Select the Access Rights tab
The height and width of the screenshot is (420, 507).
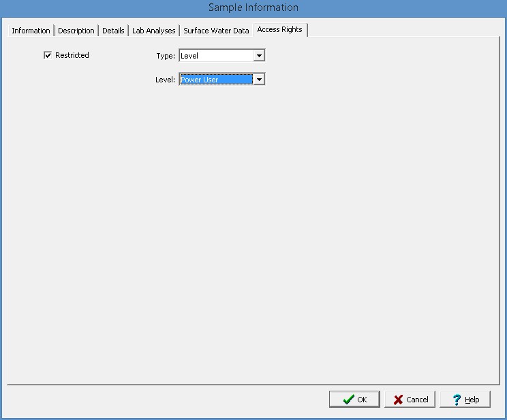(279, 29)
